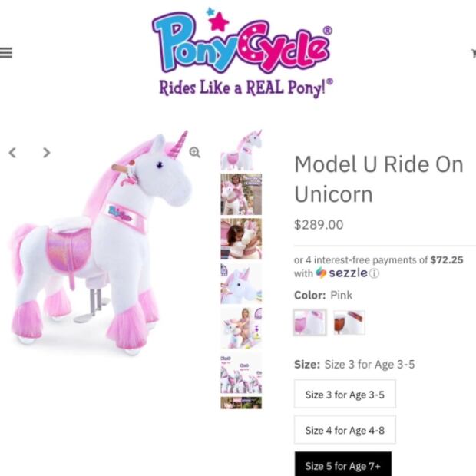Open Sezzle info icon
476x476 pixels.
coord(374,273)
